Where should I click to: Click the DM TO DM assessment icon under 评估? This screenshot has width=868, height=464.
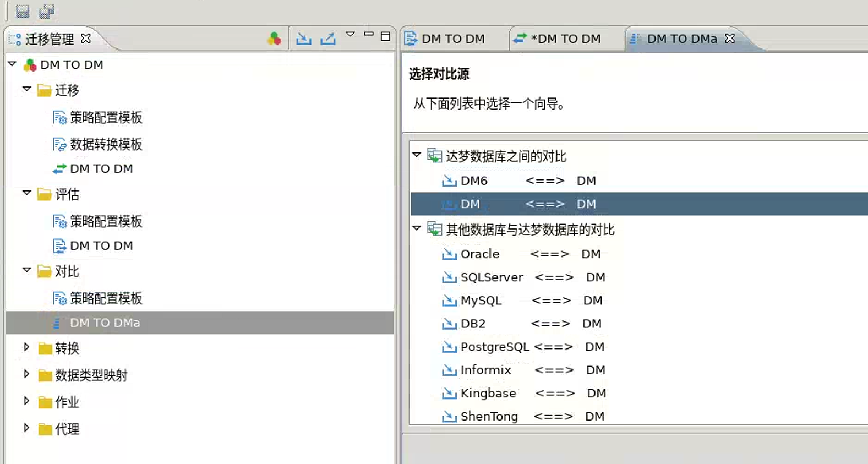point(59,246)
